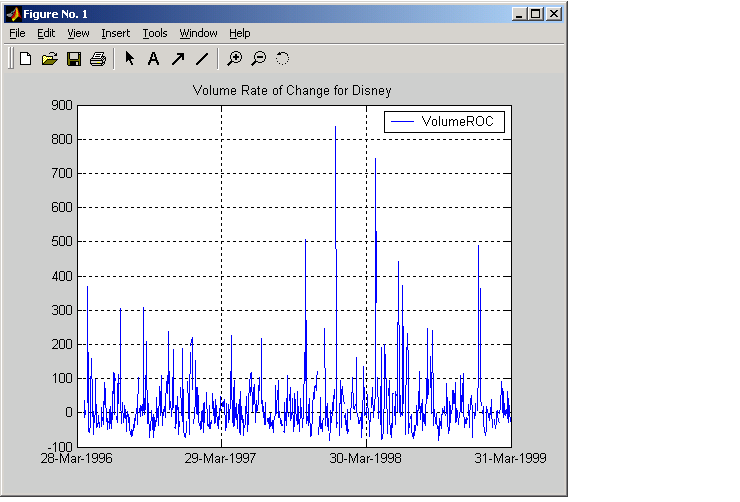Minimize the Figure No. 1 window

tap(519, 14)
